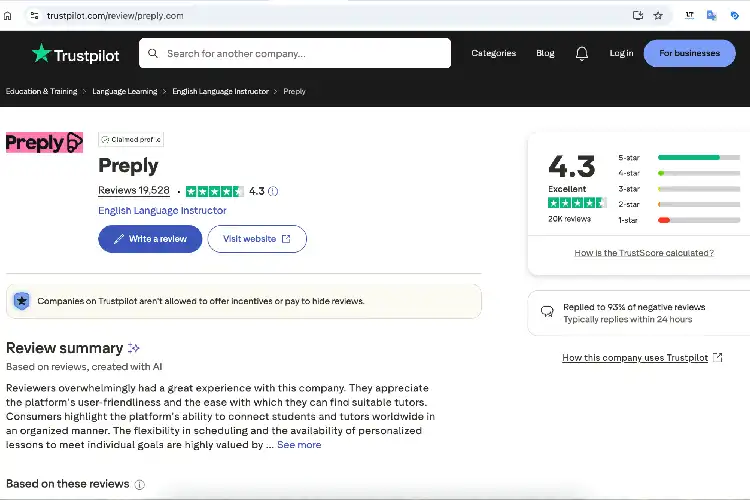
Task: Open the Categories menu item
Action: [494, 53]
